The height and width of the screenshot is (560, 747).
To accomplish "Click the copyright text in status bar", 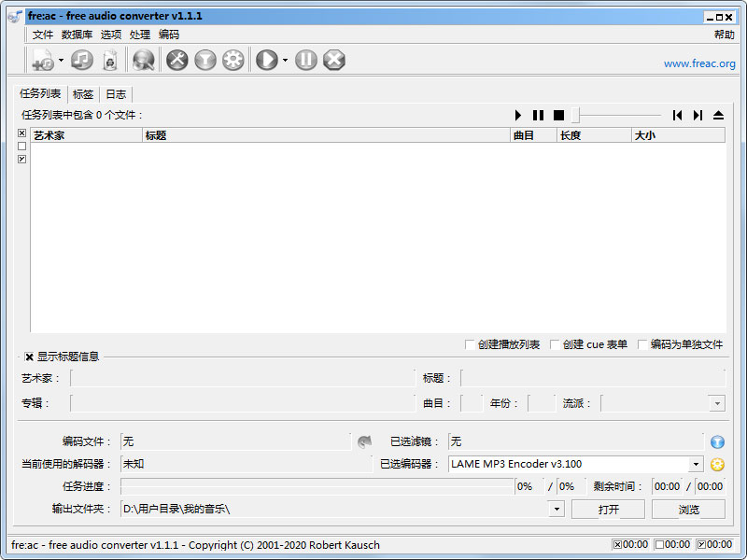I will pos(195,545).
